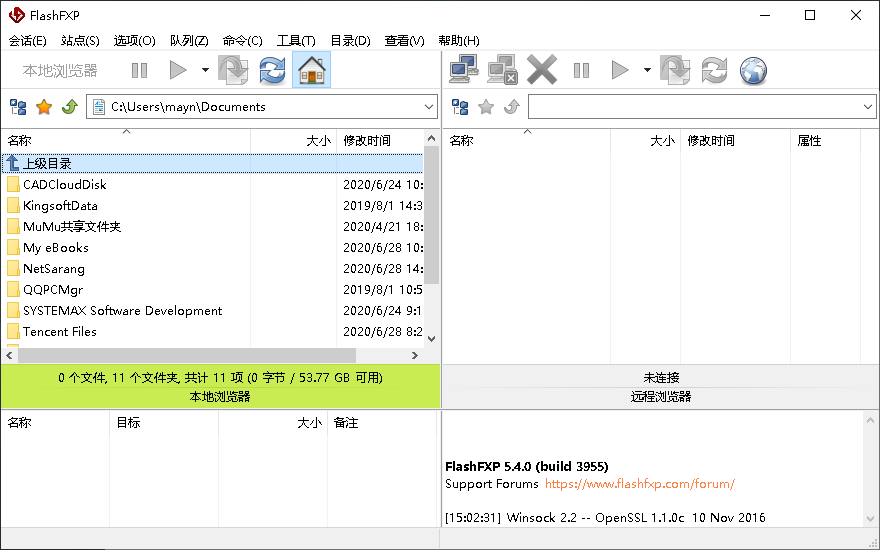Open the 站点(S) menu
The height and width of the screenshot is (550, 880).
(x=80, y=41)
